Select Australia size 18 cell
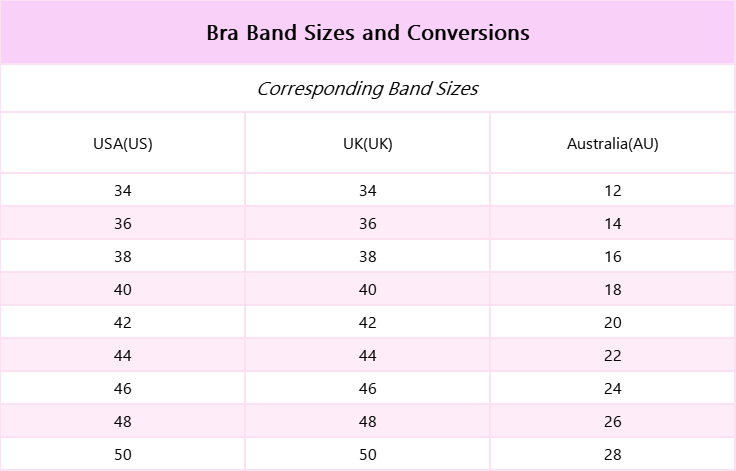This screenshot has width=736, height=471. click(613, 290)
